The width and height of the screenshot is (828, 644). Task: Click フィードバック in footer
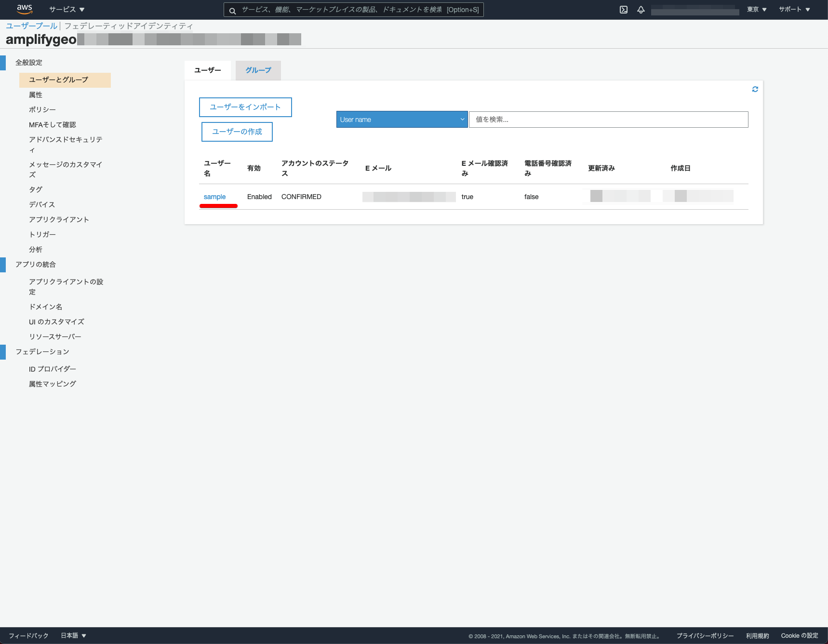[x=28, y=635]
